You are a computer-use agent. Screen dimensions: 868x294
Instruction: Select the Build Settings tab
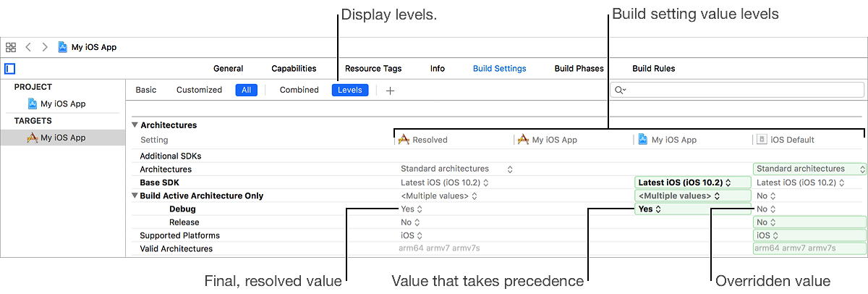coord(500,69)
